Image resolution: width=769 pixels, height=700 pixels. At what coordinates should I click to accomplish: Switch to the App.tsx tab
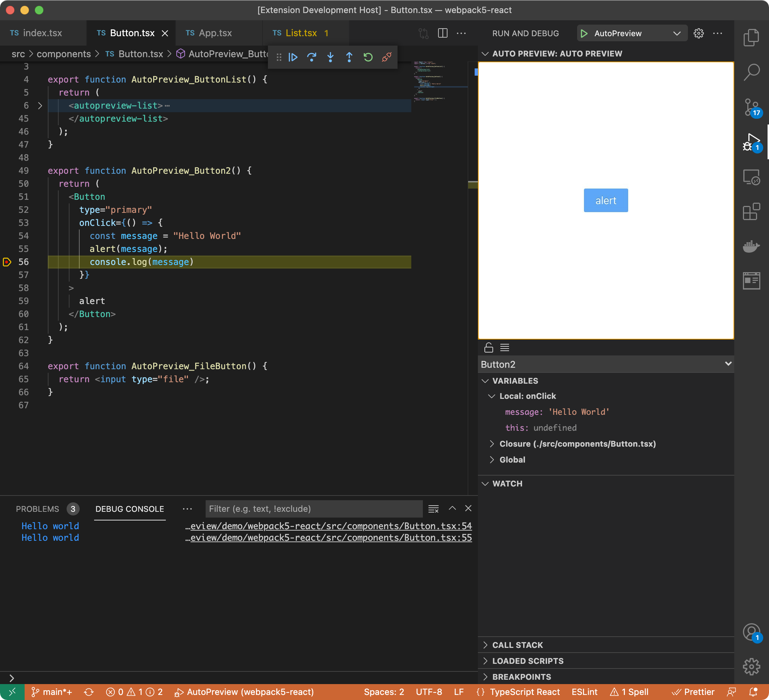[x=215, y=33]
